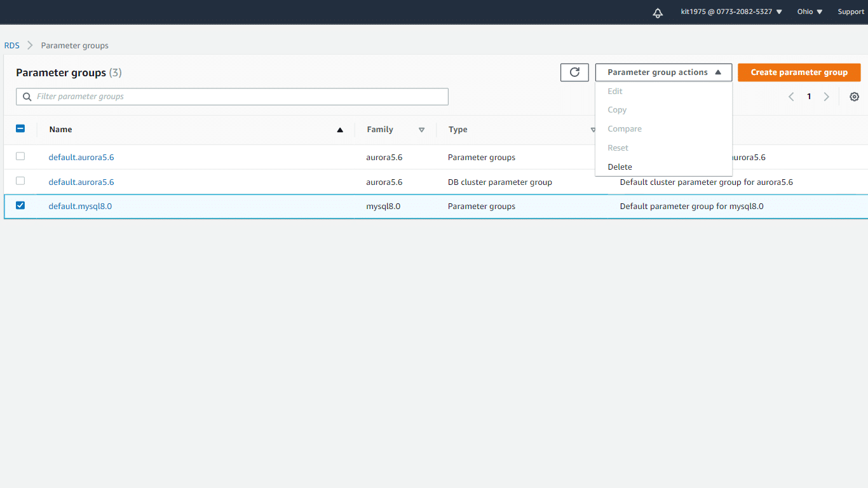Uncheck the default.mysql8.0 row checkbox

click(20, 205)
